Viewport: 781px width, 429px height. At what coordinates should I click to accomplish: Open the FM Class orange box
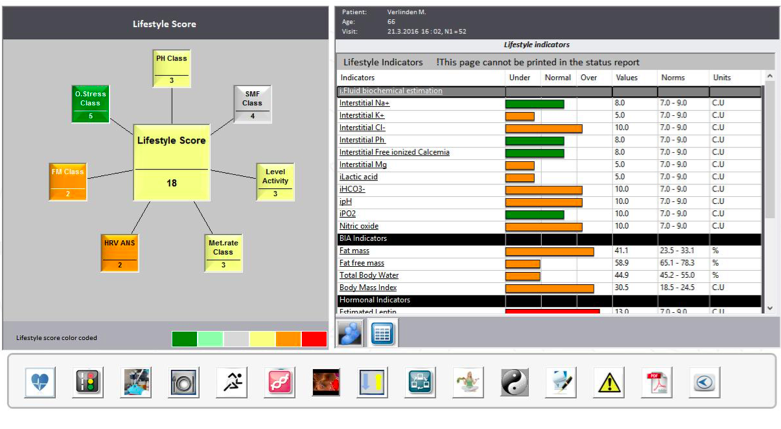coord(68,182)
